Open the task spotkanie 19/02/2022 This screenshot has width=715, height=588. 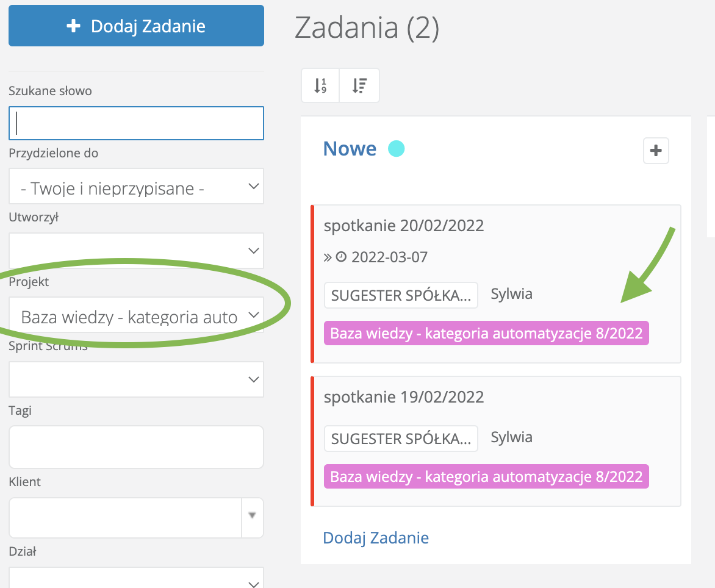[404, 397]
